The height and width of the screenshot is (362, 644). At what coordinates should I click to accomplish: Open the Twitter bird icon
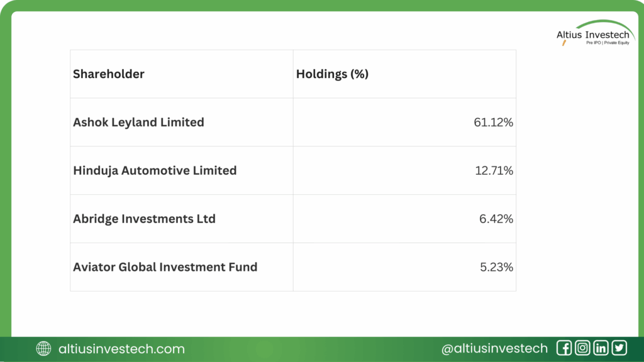619,348
